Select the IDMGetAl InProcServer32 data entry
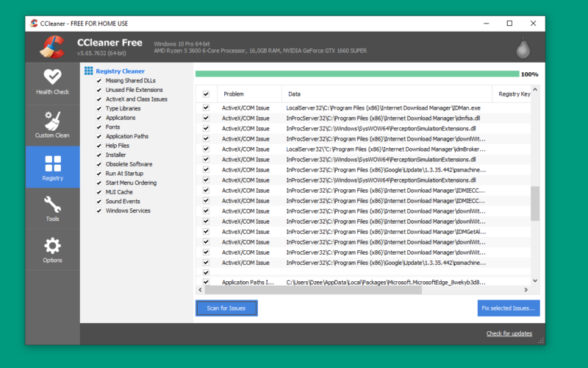This screenshot has height=368, width=588. (386, 232)
